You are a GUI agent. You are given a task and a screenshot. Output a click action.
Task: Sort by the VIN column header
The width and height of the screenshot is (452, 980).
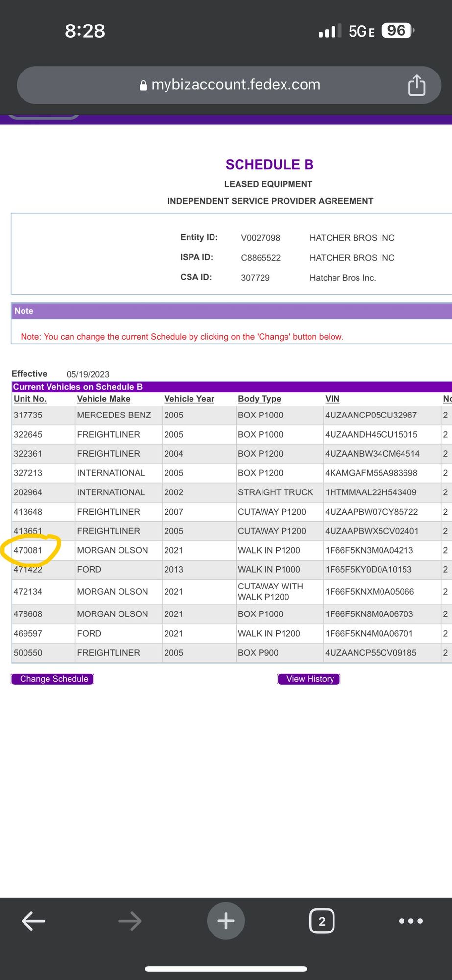point(332,399)
